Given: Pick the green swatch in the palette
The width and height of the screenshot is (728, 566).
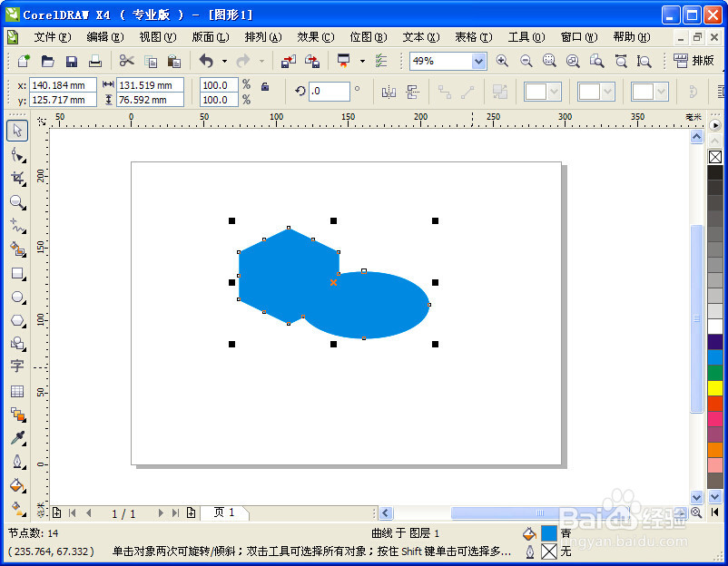Looking at the screenshot, I should [715, 373].
